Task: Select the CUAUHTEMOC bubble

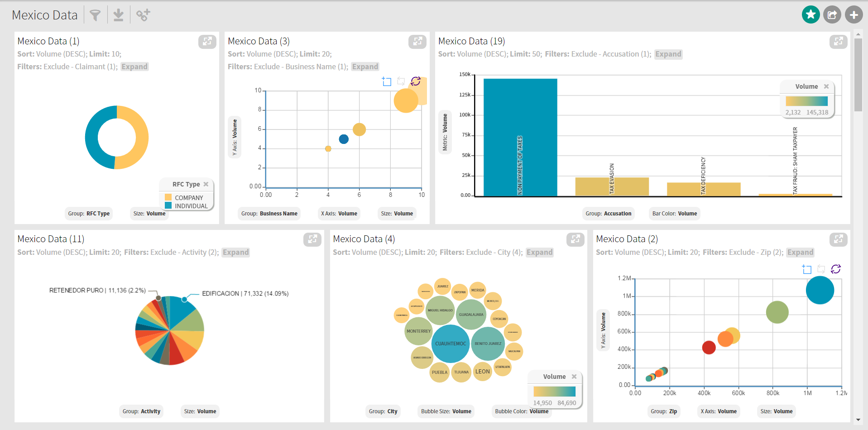Action: click(451, 344)
